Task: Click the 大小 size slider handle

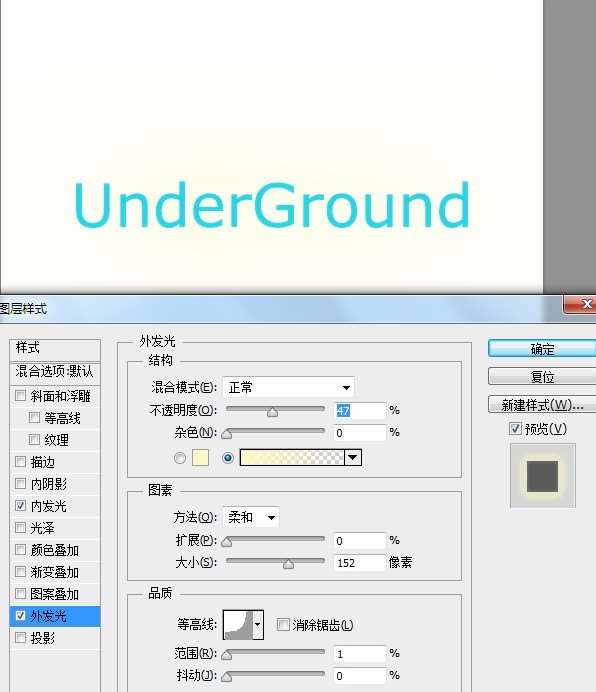Action: tap(288, 564)
